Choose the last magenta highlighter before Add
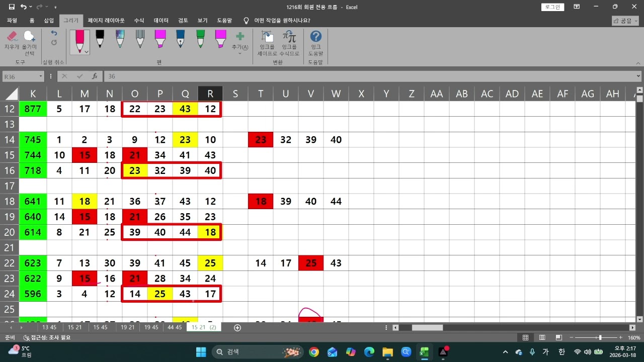Screen dimensions: 644x362 220,39
